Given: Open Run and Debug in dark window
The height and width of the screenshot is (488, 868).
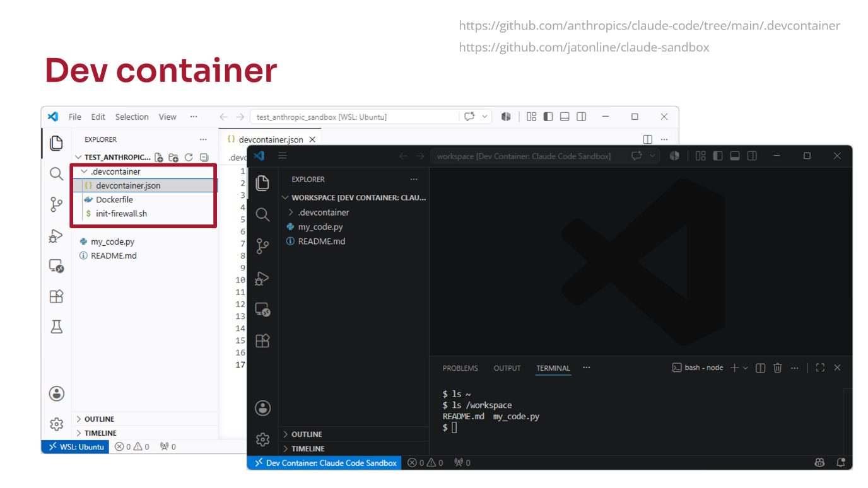Looking at the screenshot, I should [262, 278].
